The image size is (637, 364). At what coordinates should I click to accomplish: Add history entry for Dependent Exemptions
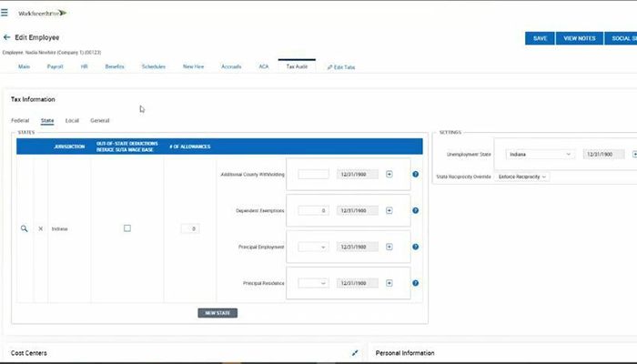[389, 210]
